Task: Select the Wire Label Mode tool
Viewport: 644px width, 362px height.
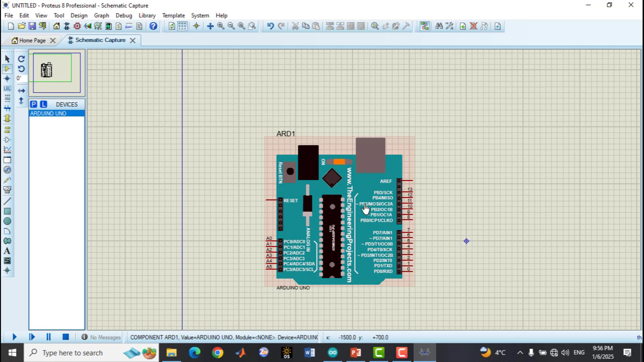Action: [7, 88]
